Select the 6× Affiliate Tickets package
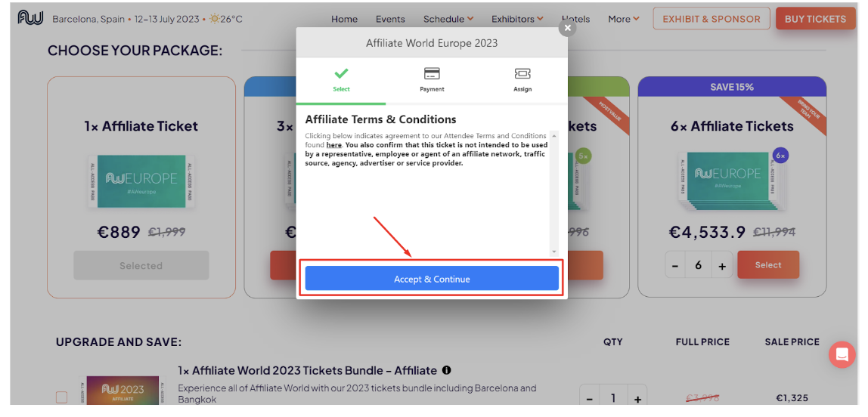 (x=768, y=265)
